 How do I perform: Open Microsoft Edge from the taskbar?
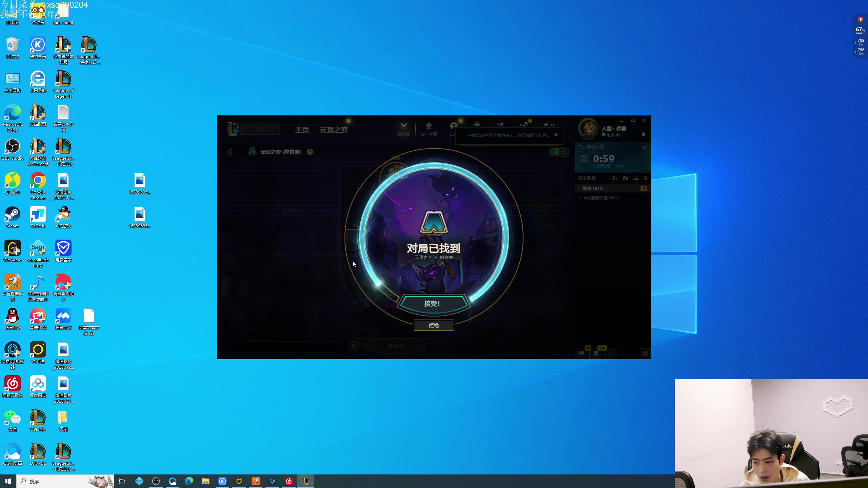(189, 481)
